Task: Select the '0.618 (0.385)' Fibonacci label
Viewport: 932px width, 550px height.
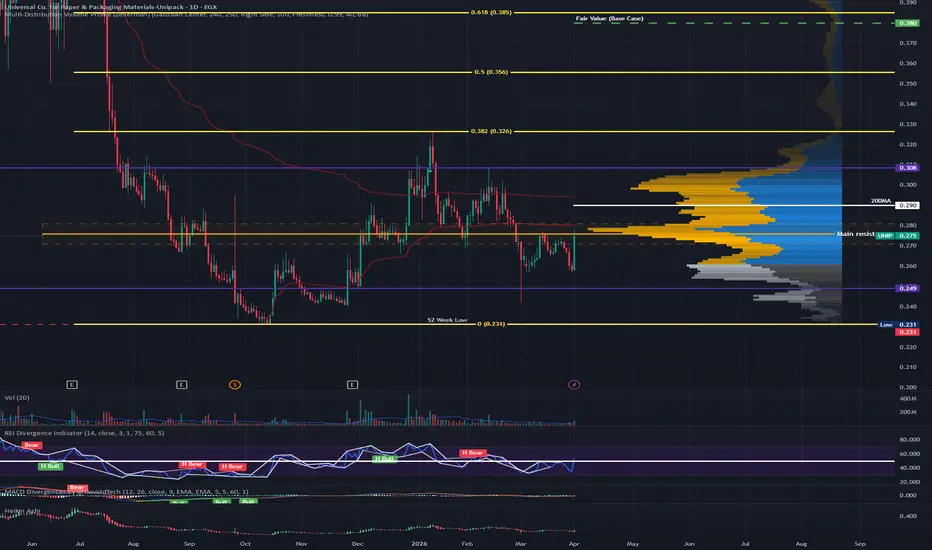Action: click(491, 12)
